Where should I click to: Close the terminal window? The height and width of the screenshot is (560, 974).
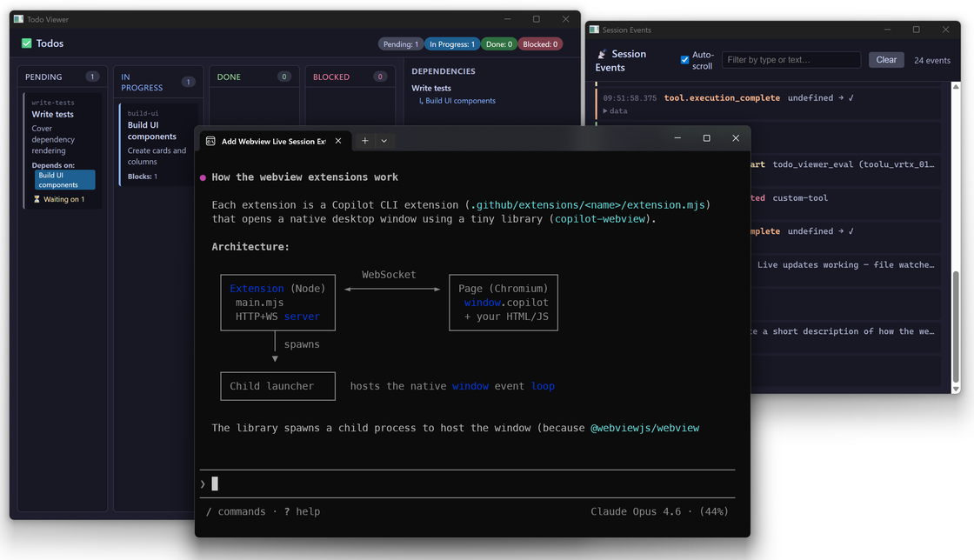point(736,138)
